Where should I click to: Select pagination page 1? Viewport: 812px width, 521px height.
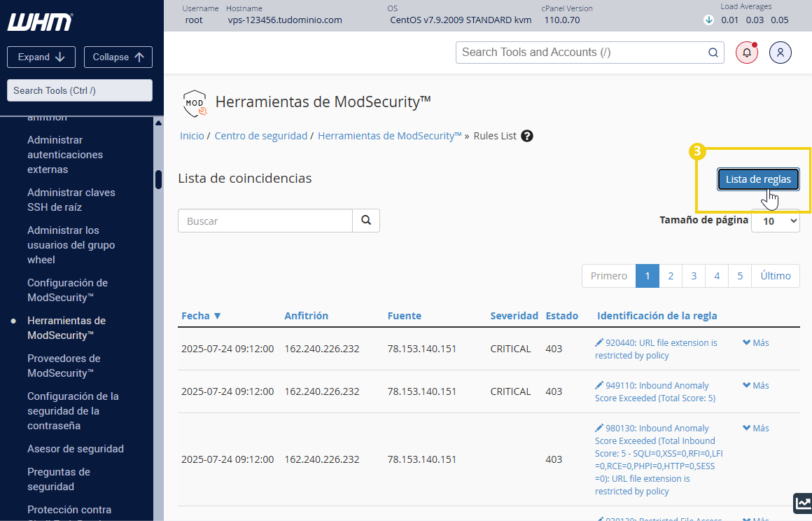pyautogui.click(x=647, y=275)
